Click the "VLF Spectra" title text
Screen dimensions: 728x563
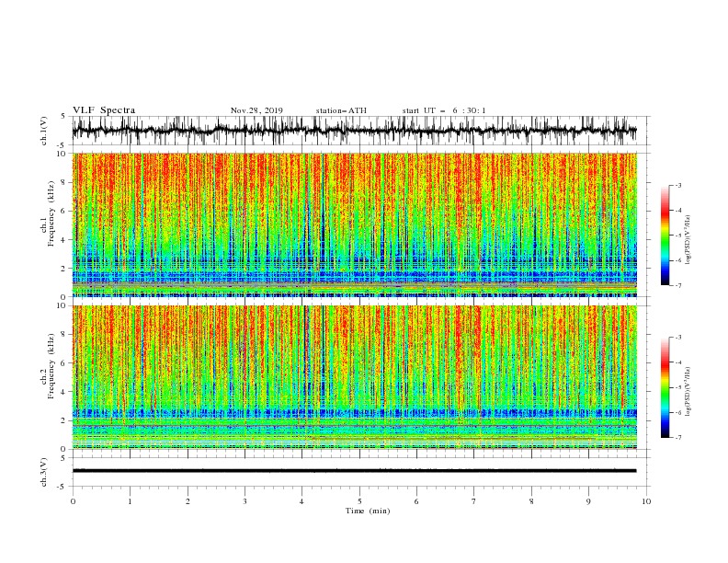coord(104,110)
